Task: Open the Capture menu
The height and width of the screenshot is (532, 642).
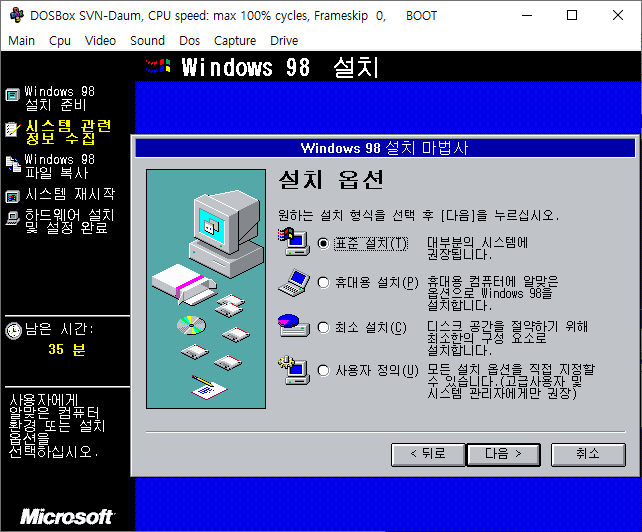Action: [235, 41]
